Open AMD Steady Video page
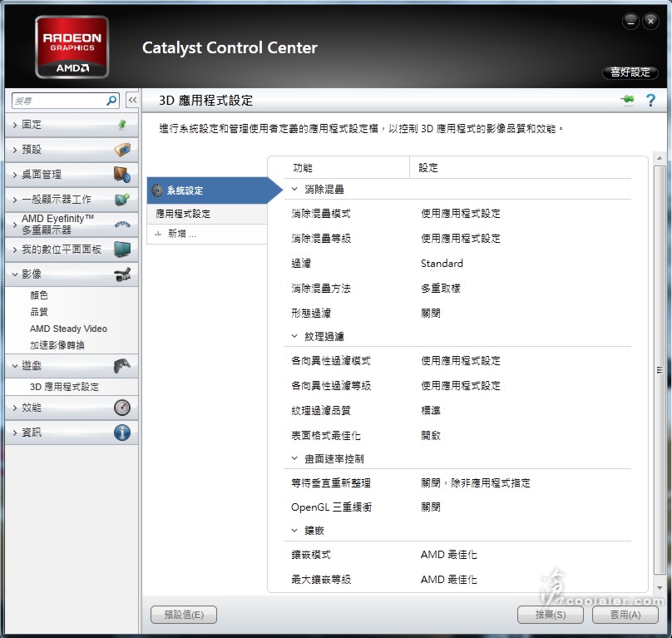672x638 pixels. 68,329
